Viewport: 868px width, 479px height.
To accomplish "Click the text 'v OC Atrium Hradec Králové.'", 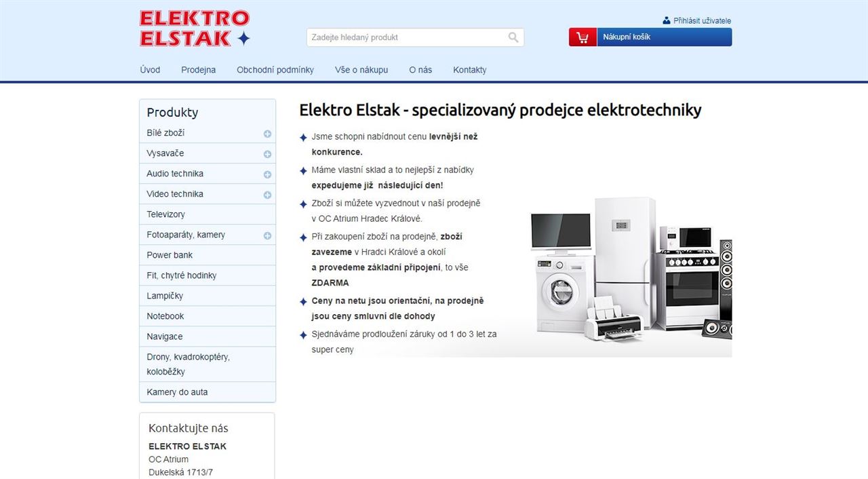I will [367, 218].
